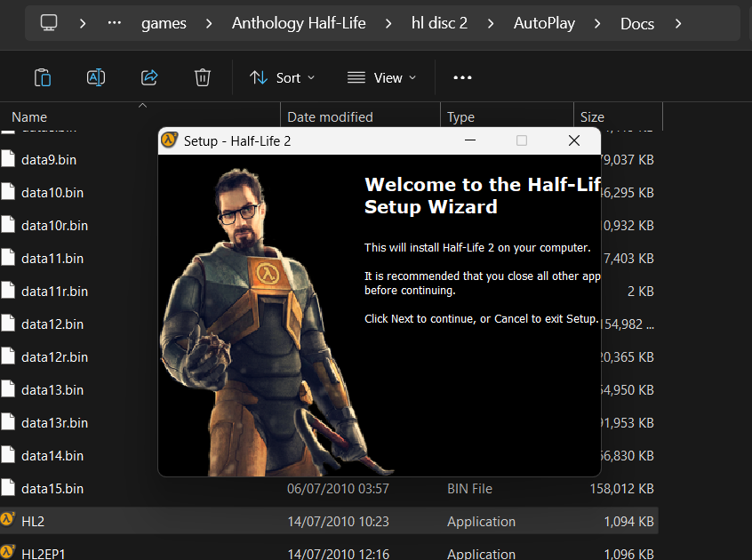Image resolution: width=752 pixels, height=560 pixels.
Task: Select the file name data13r.bin
Action: tap(55, 423)
